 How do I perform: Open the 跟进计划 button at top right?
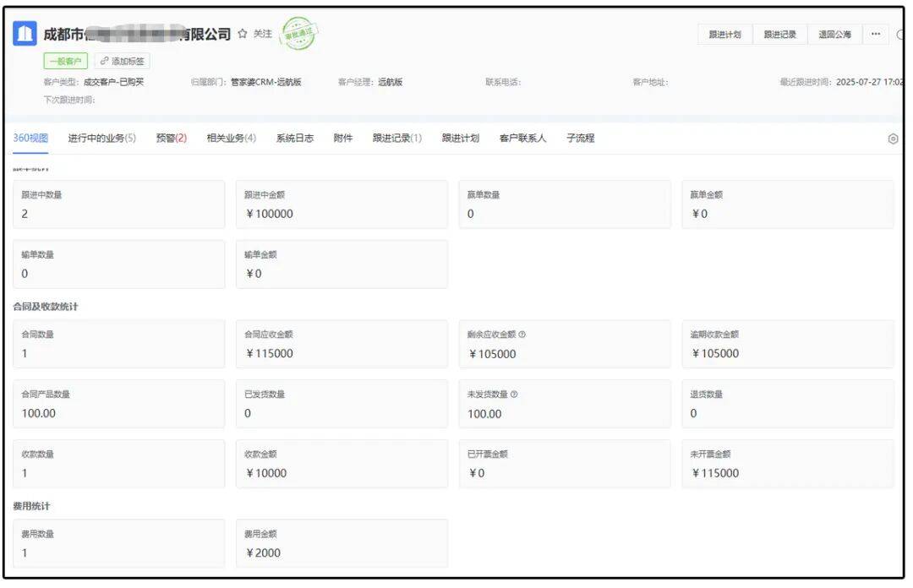point(725,35)
